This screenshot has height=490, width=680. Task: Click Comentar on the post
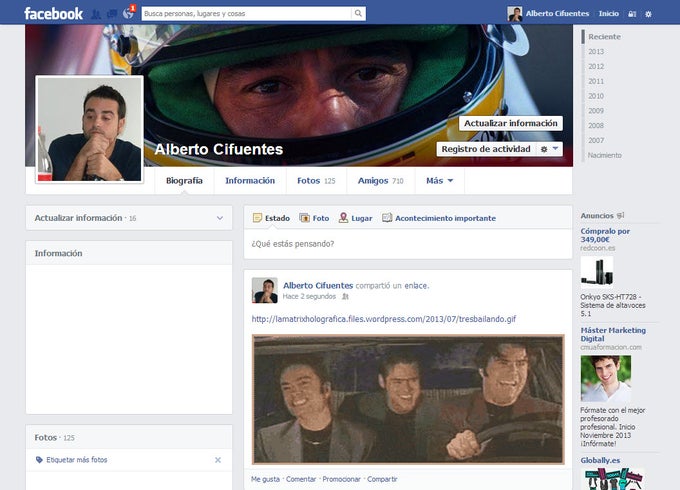pos(301,479)
